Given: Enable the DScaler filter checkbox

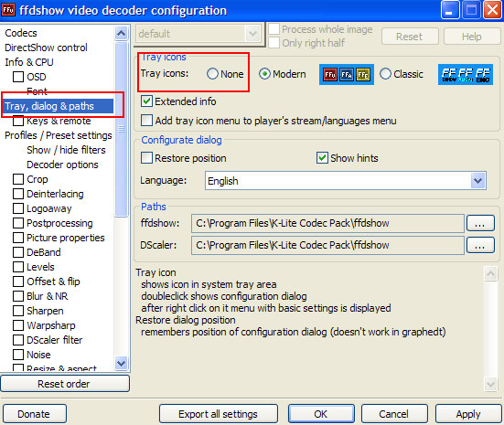Looking at the screenshot, I should point(18,340).
